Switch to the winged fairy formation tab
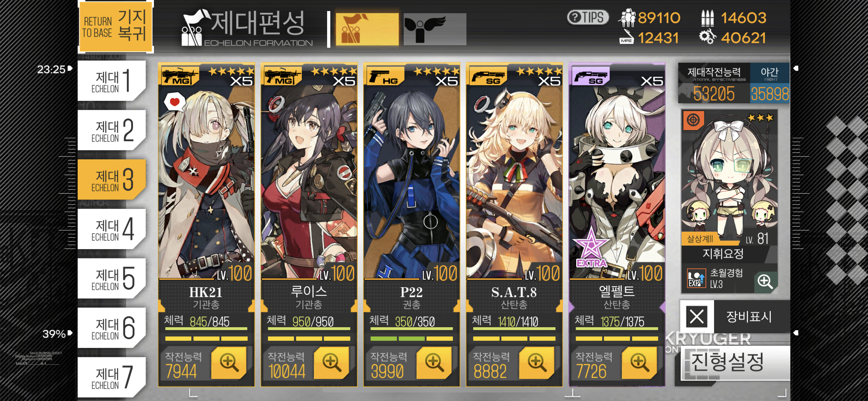This screenshot has height=401, width=868. coord(435,29)
